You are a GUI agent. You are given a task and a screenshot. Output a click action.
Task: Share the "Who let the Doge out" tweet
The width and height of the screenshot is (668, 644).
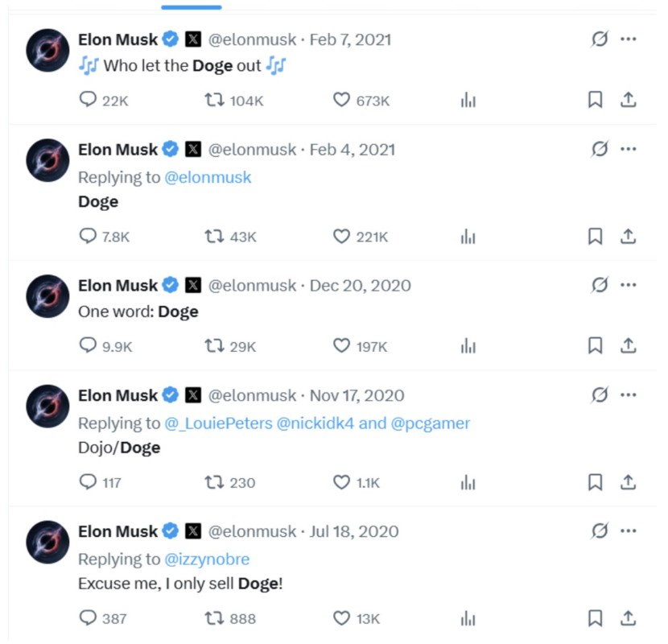[x=629, y=100]
